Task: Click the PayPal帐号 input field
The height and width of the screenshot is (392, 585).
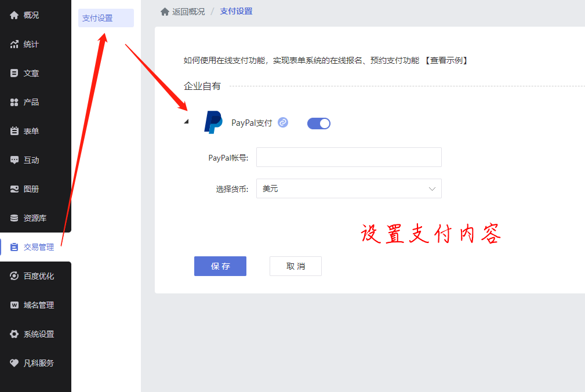Action: (348, 157)
